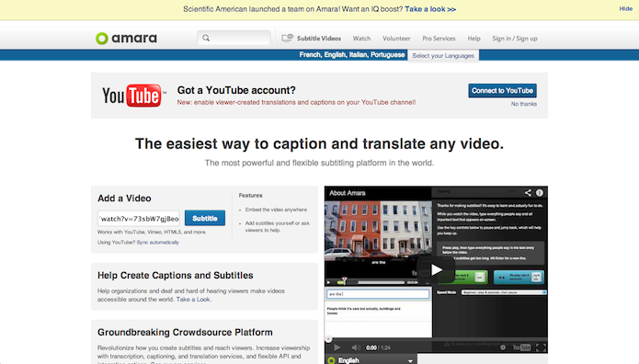Image resolution: width=639 pixels, height=364 pixels.
Task: Click the Embed the video anywhere feature text
Action: point(276,210)
